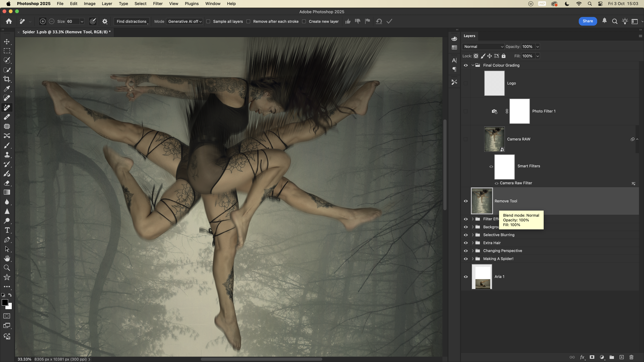Click the Find distractions button
The width and height of the screenshot is (644, 362).
point(131,22)
